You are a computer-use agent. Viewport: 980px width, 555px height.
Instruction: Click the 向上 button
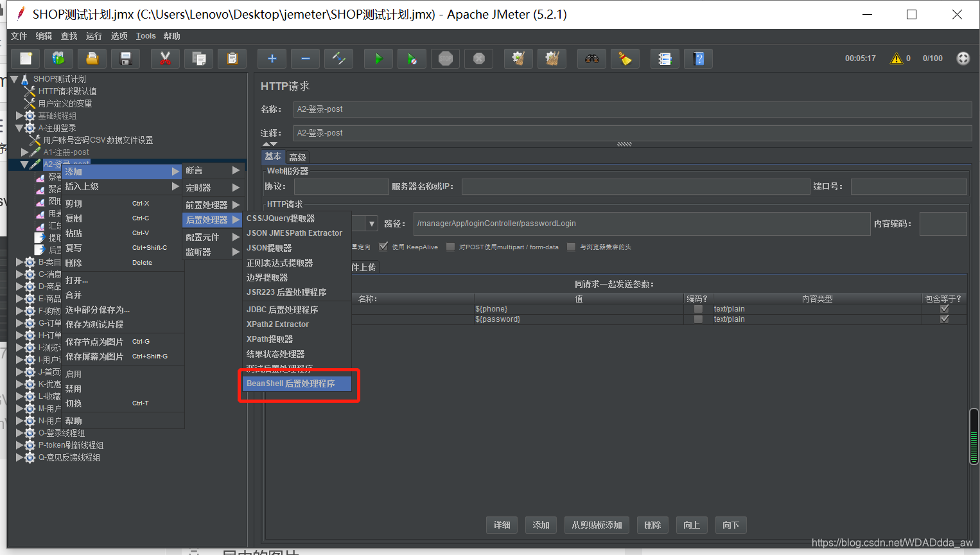tap(692, 525)
